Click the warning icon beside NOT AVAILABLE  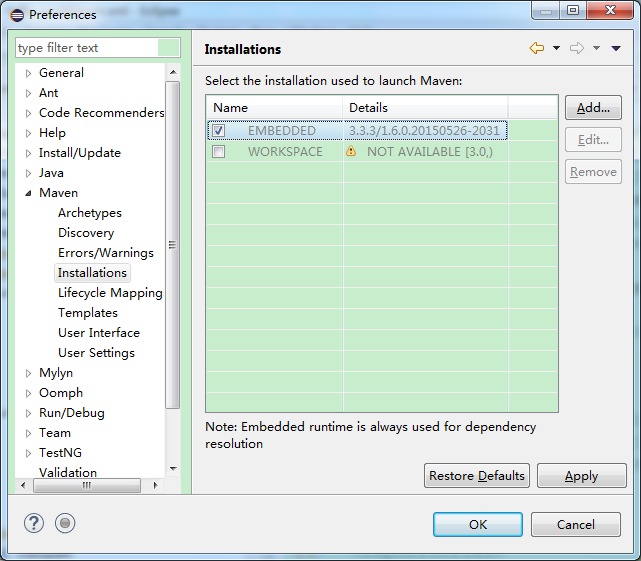coord(351,151)
